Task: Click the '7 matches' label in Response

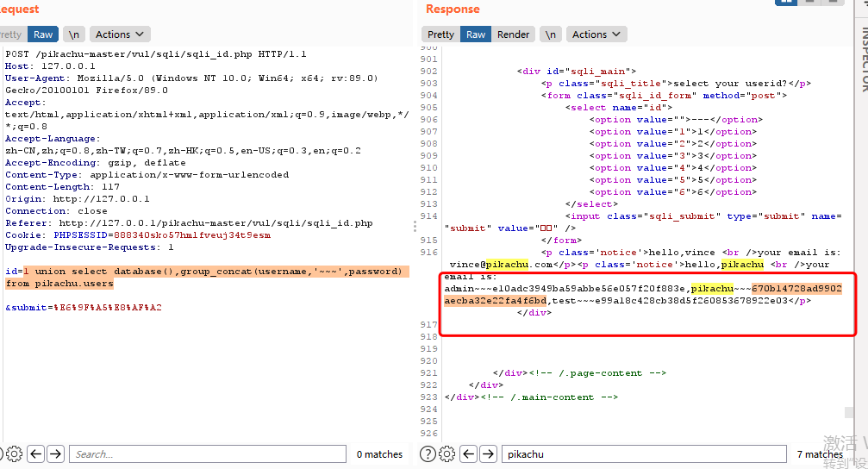Action: (x=820, y=454)
